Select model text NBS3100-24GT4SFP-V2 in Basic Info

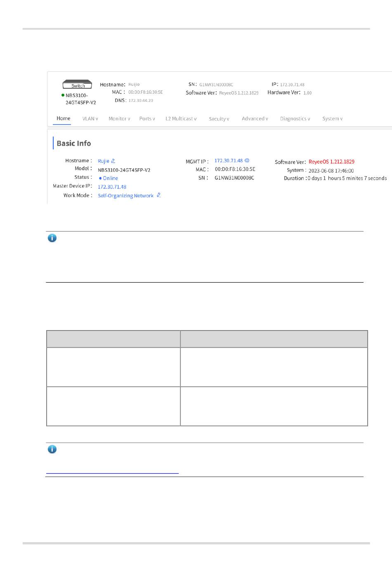point(124,170)
